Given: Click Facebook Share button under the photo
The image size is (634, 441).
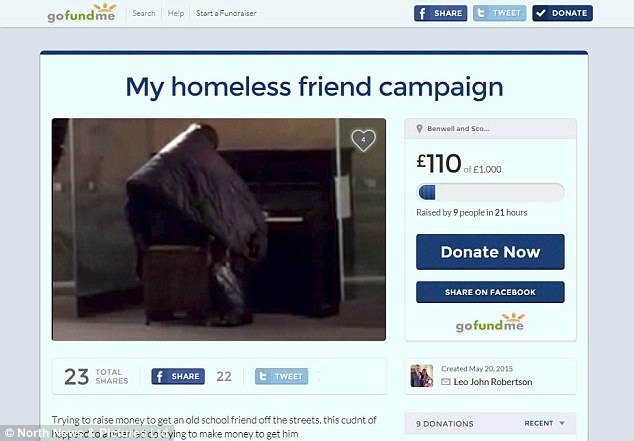Looking at the screenshot, I should tap(178, 376).
